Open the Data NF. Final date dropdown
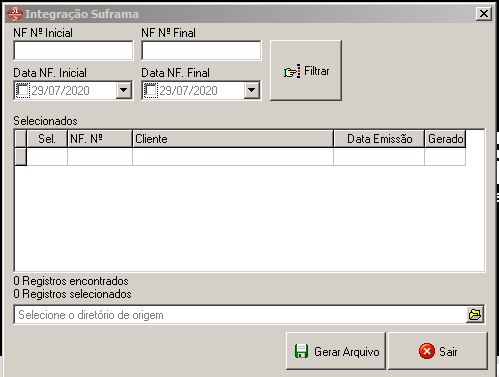The width and height of the screenshot is (499, 377). 252,90
